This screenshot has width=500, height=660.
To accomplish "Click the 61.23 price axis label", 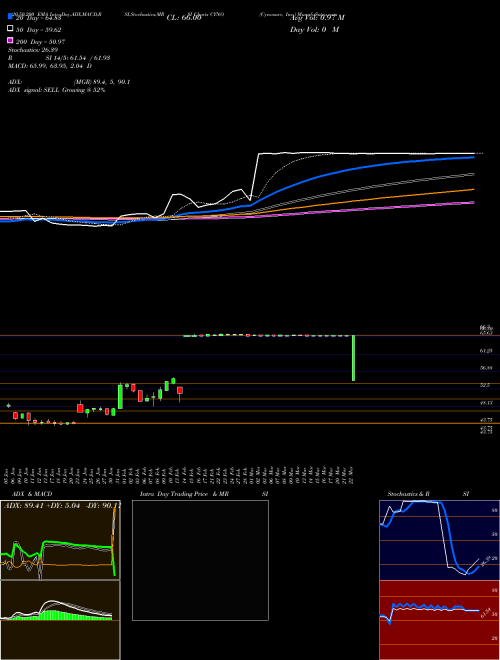I will point(486,350).
